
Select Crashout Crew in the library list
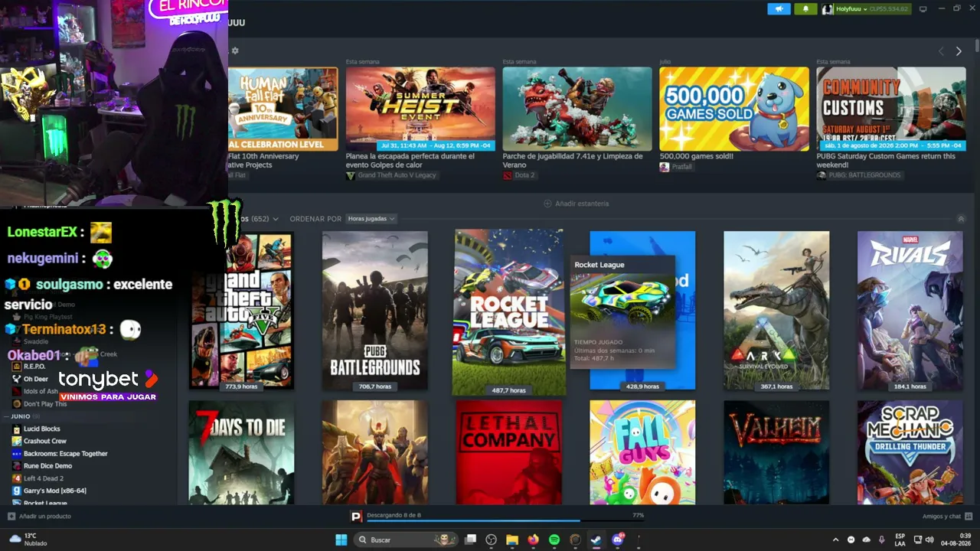(44, 441)
